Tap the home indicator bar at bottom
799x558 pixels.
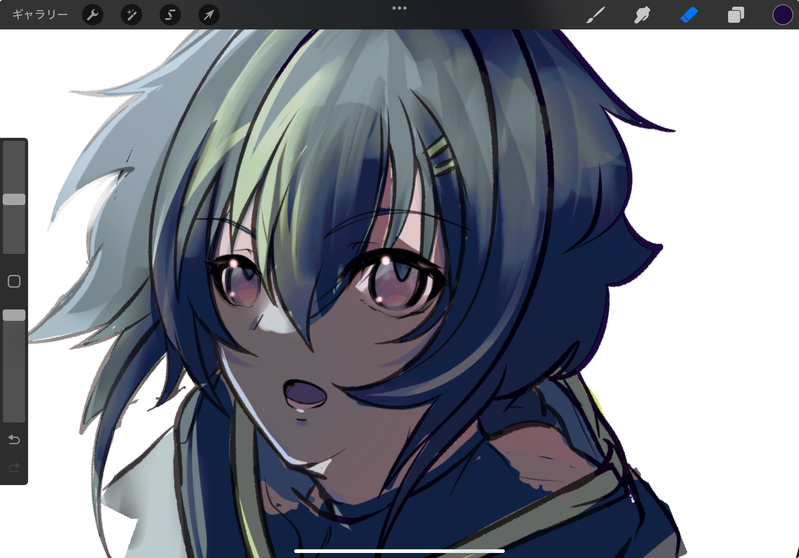[400, 551]
